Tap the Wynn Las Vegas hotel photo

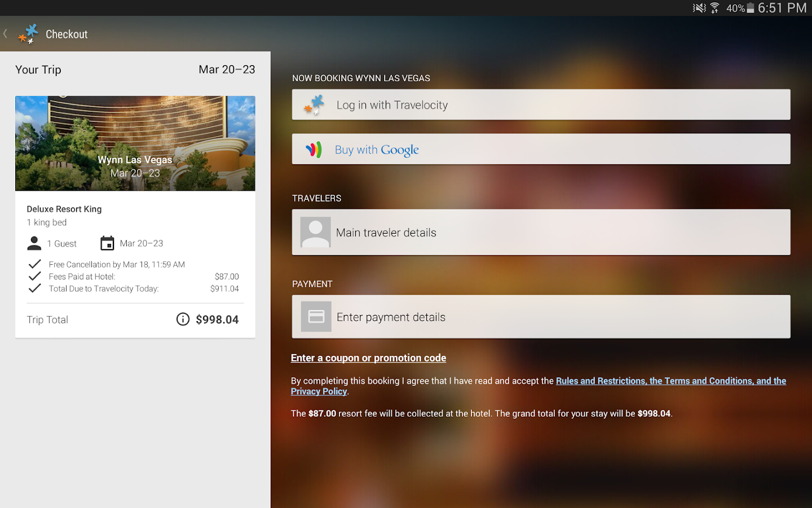[135, 143]
